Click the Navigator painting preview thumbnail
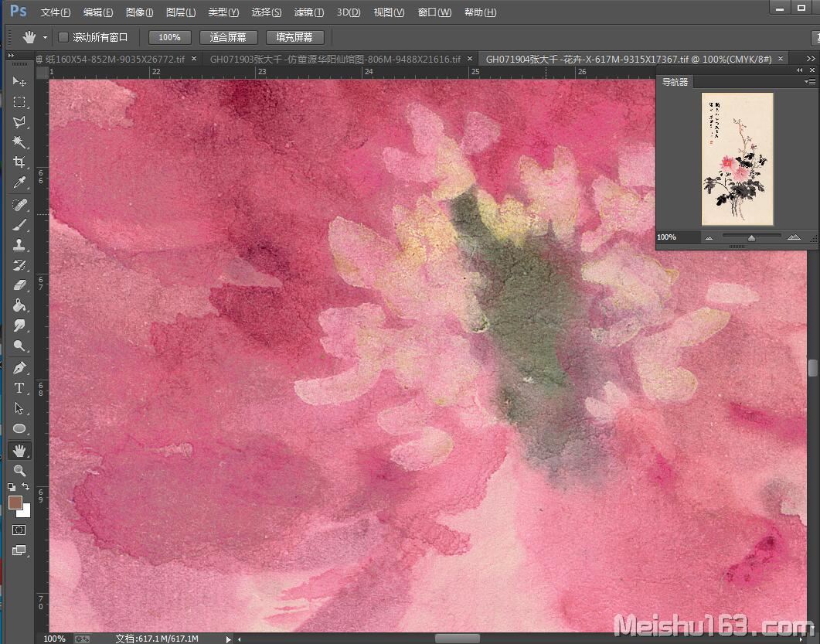Screen dimensions: 820x644 point(737,159)
